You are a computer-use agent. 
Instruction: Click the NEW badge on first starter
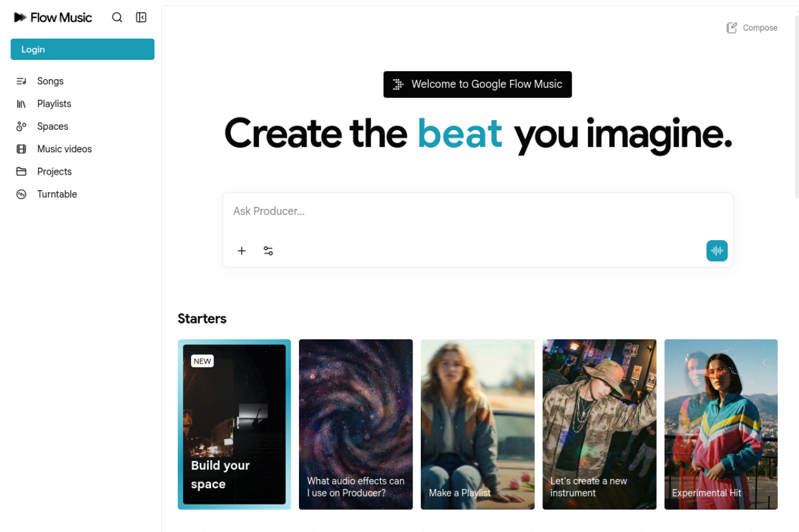(202, 361)
